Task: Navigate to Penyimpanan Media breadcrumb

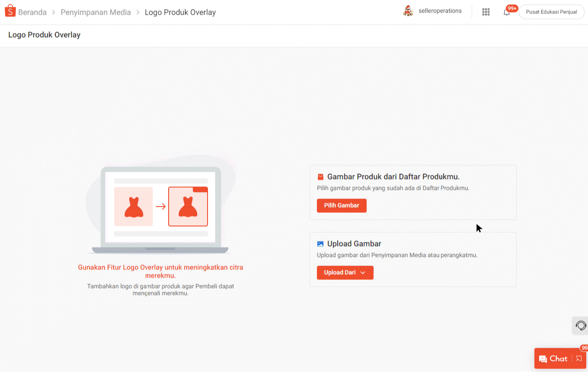Action: coord(96,13)
